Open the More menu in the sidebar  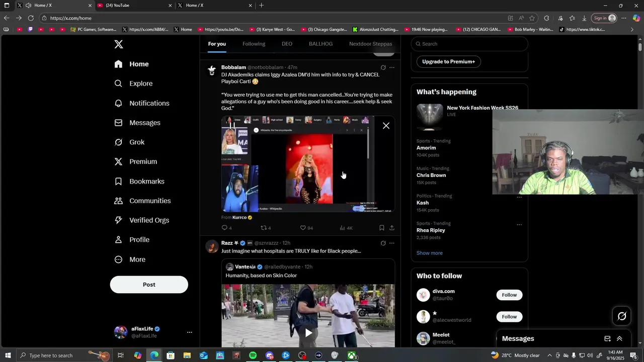coord(130,259)
